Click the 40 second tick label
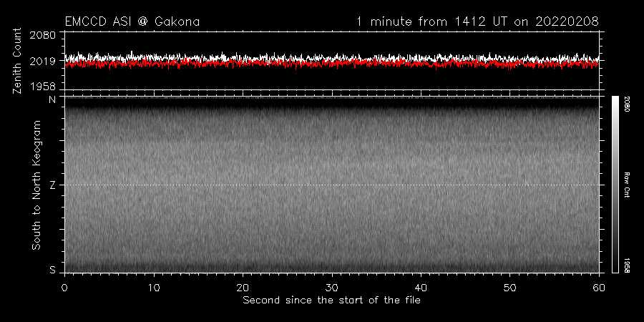 click(421, 288)
